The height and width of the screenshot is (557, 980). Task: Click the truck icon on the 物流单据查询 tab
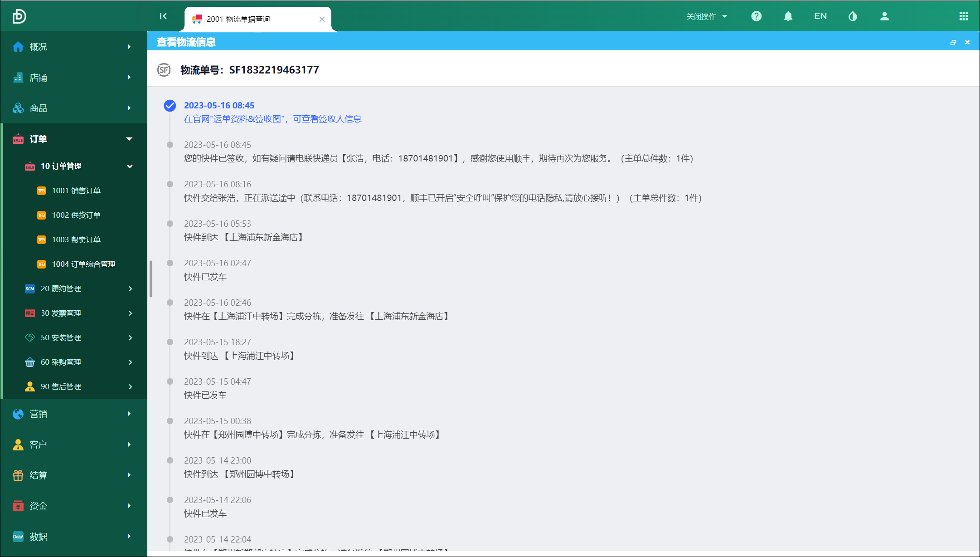tap(197, 19)
